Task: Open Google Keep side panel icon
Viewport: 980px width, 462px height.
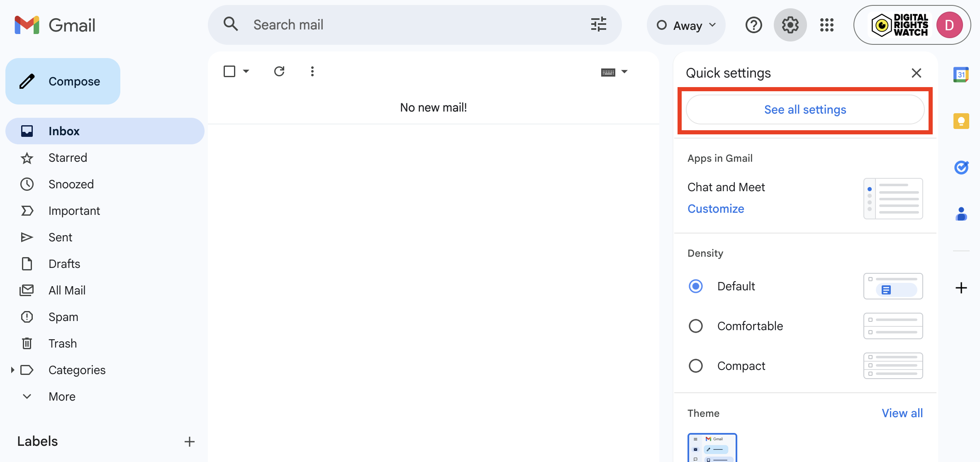Action: tap(961, 121)
